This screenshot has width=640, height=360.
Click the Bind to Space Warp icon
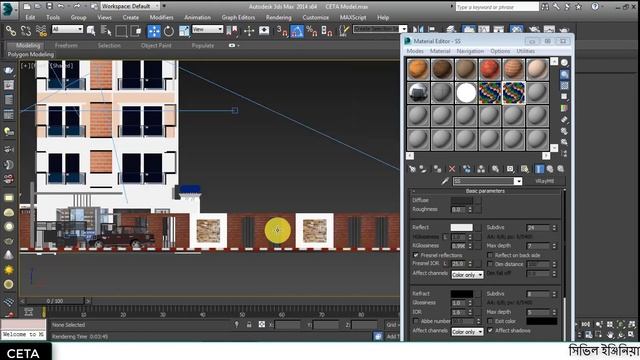tap(41, 31)
